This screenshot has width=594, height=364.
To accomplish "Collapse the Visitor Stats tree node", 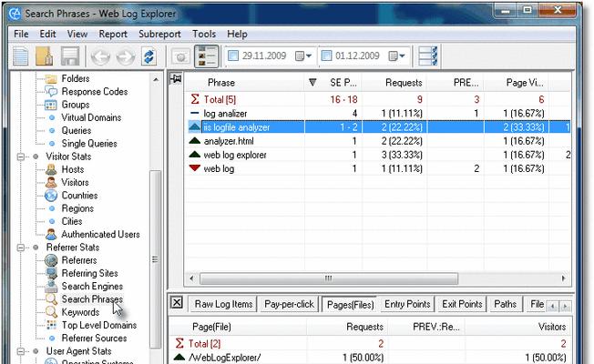I will (21, 157).
